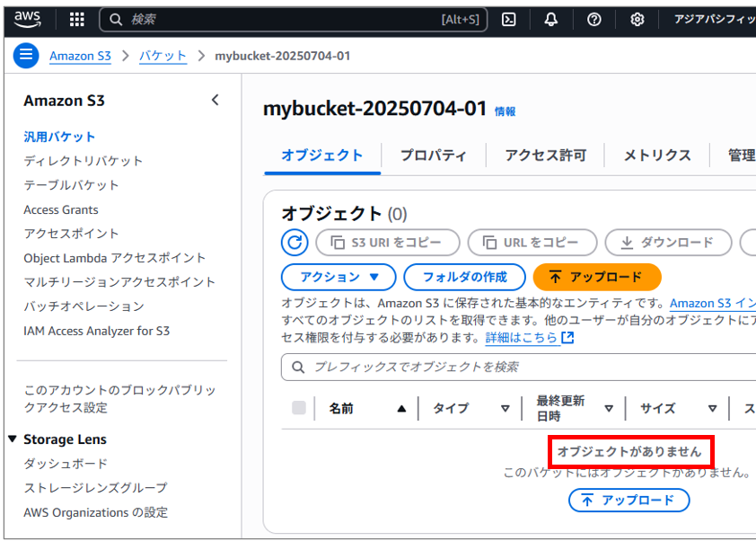Click the URL をコピー button

(x=532, y=243)
